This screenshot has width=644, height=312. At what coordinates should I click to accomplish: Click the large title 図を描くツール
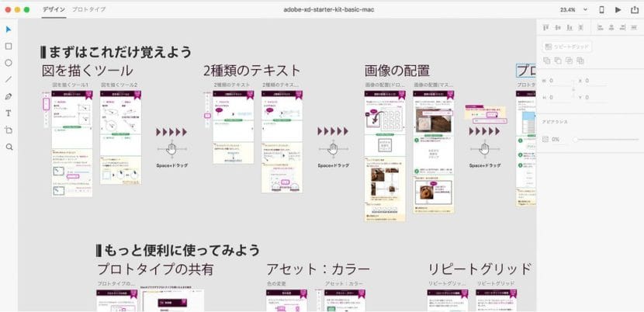tap(88, 71)
